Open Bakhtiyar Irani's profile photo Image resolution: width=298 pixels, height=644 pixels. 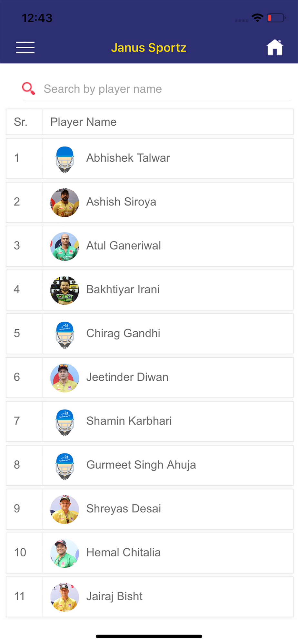click(65, 290)
